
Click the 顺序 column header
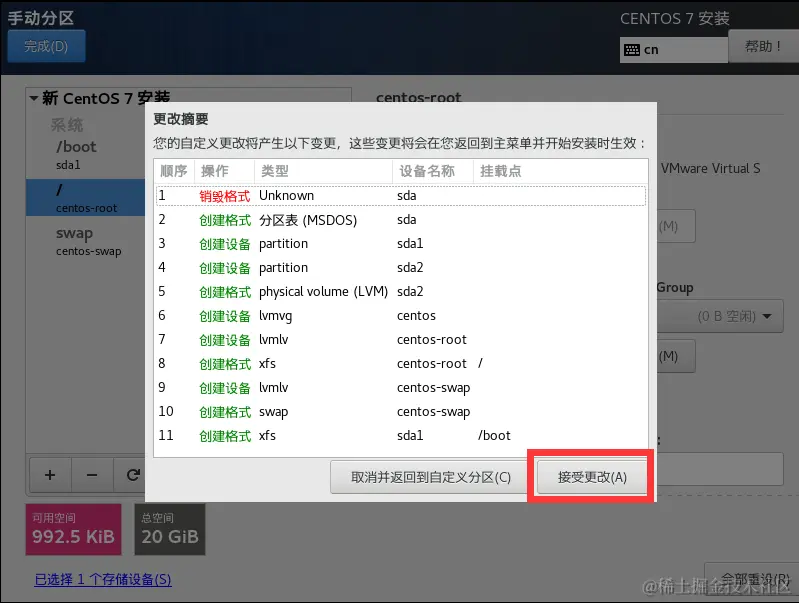pos(174,171)
